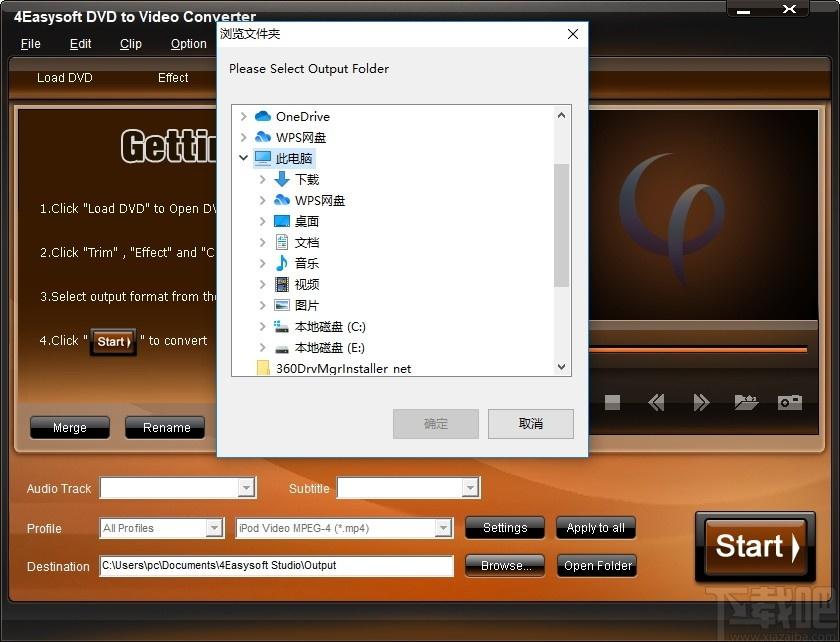The height and width of the screenshot is (642, 840).
Task: Open the Option menu
Action: click(x=189, y=44)
